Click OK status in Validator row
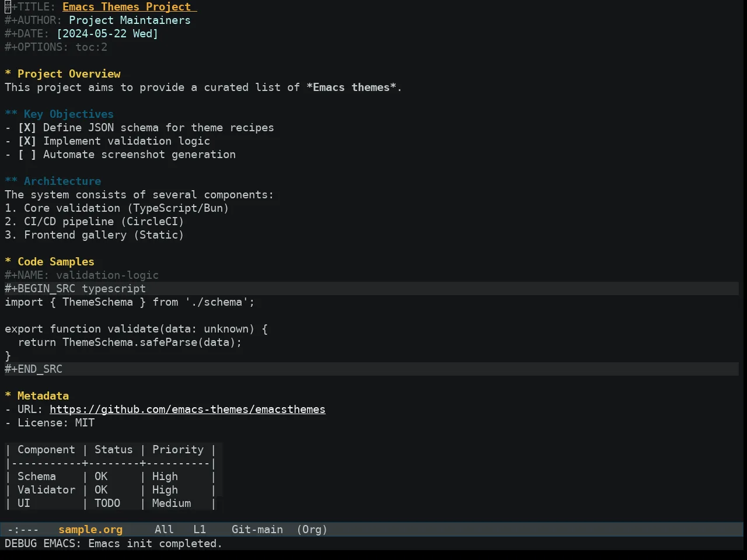This screenshot has width=747, height=560. (x=101, y=490)
